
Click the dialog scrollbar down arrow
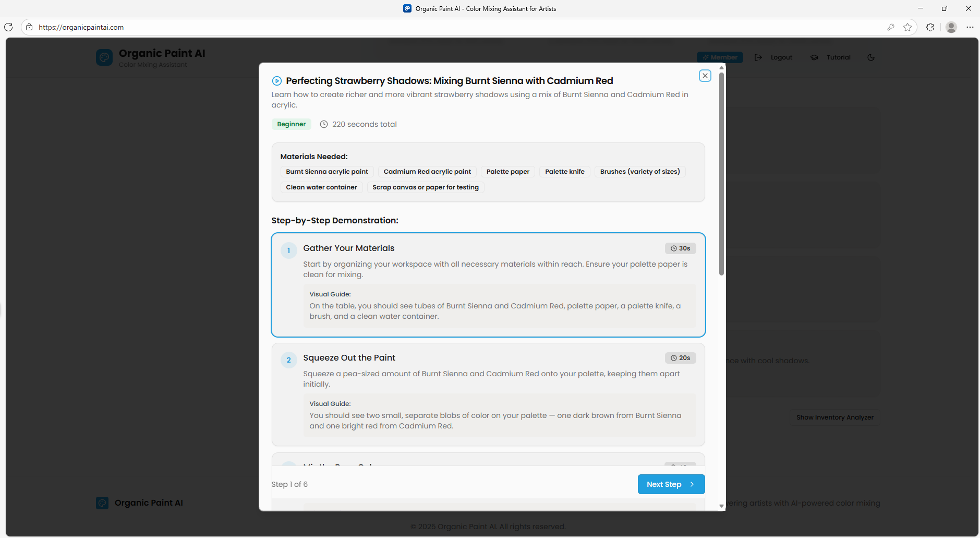(721, 506)
